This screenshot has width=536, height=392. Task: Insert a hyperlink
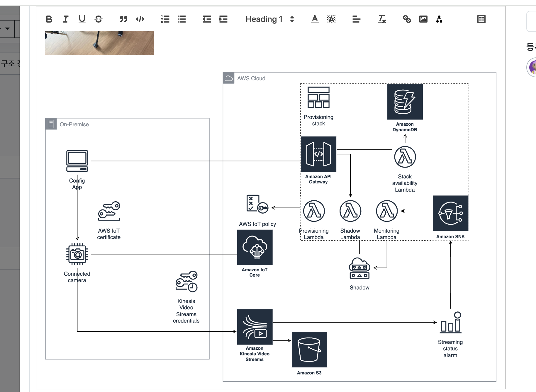click(407, 19)
